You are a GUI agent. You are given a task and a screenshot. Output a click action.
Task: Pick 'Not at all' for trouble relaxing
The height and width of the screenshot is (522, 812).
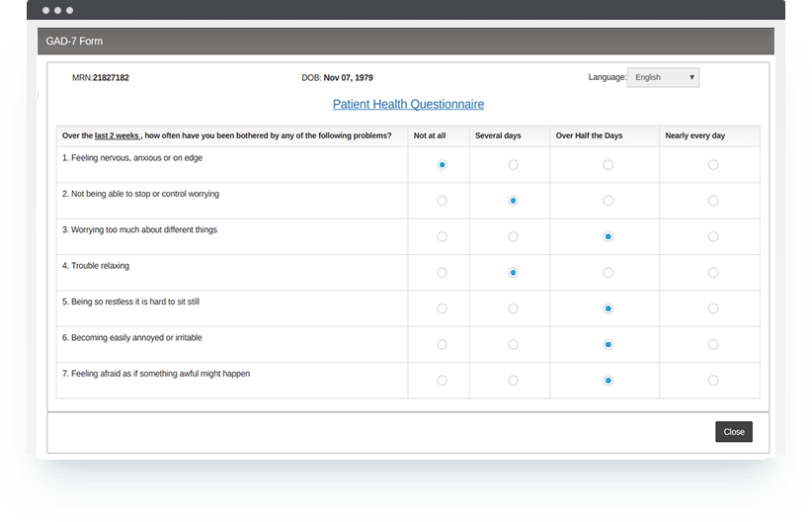[x=442, y=273]
